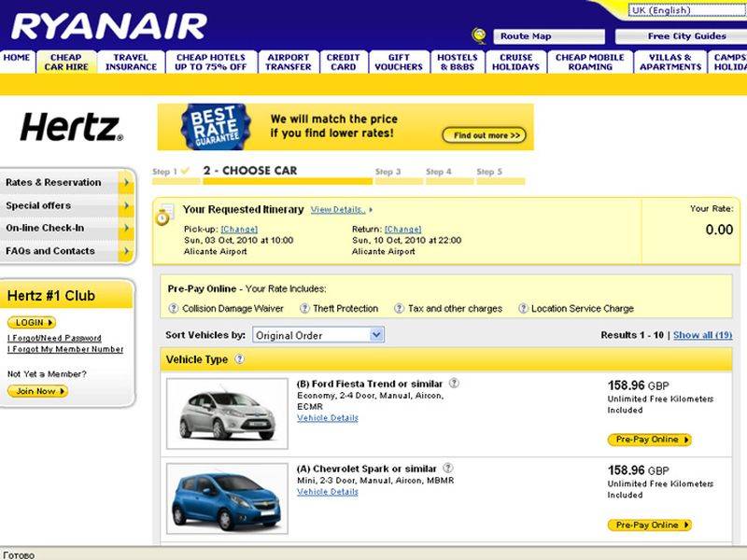The height and width of the screenshot is (560, 747).
Task: Click the Step 1 completed checkmark
Action: 185,170
